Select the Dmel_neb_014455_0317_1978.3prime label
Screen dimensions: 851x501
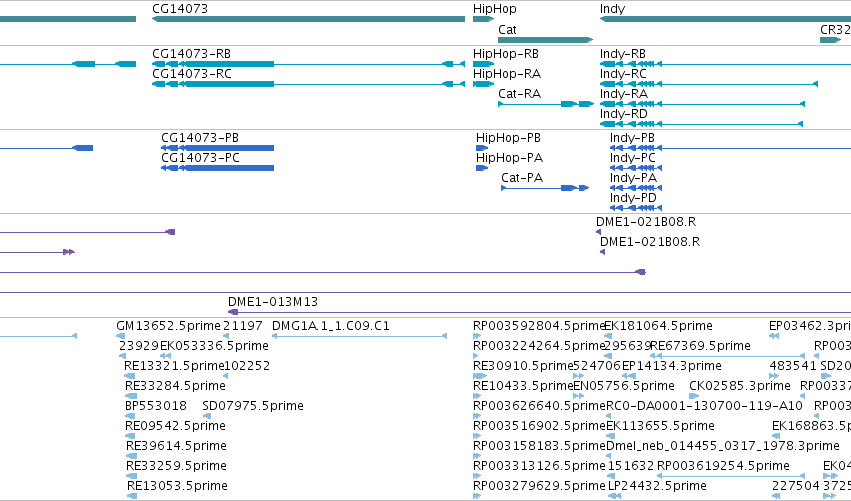(x=722, y=447)
